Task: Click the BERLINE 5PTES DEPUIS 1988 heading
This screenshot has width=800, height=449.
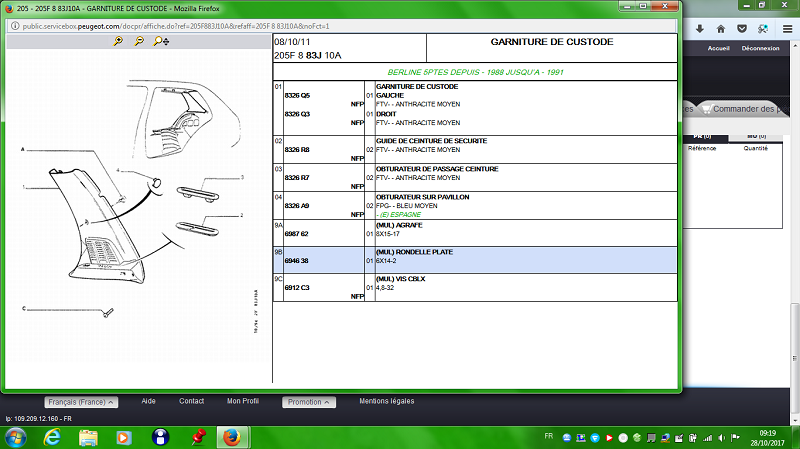Action: tap(475, 72)
